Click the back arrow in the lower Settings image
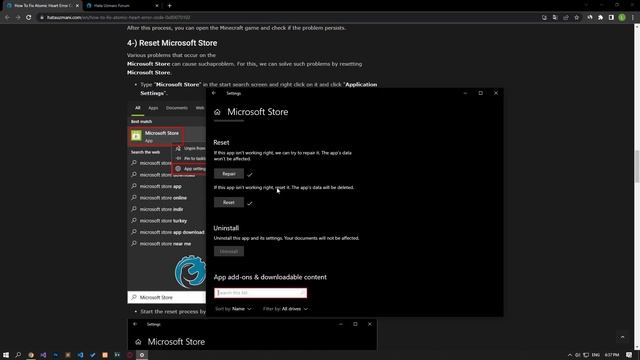Screen dimensions: 640x360 (135, 324)
